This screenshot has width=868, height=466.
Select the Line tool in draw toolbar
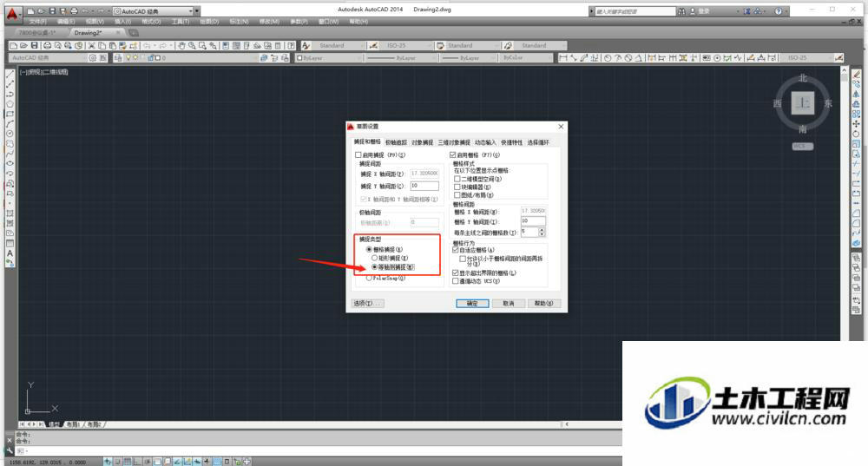(x=10, y=74)
